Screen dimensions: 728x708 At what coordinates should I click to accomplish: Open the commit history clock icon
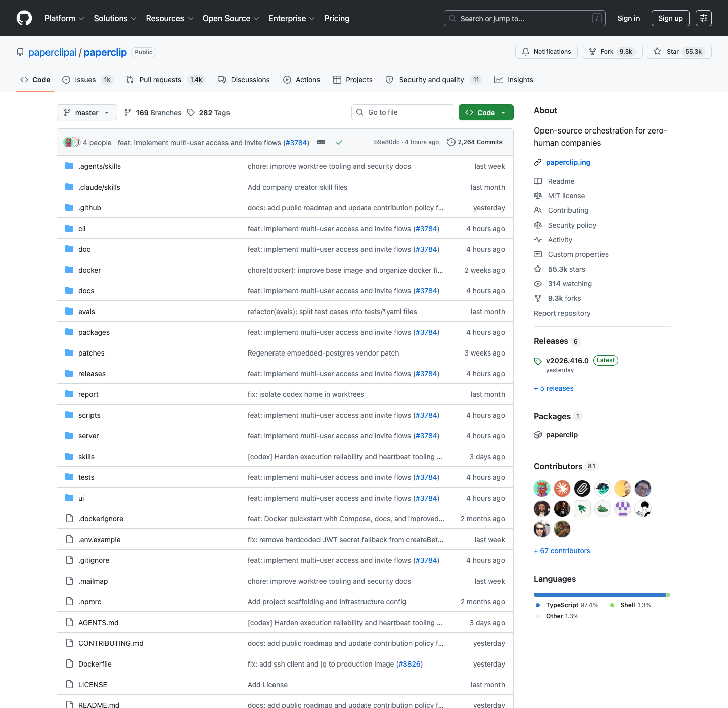[x=451, y=142]
